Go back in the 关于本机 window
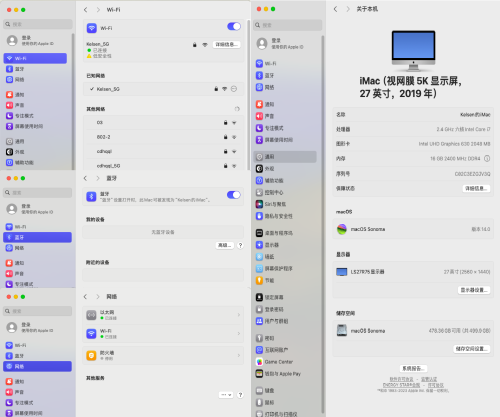Image resolution: width=500 pixels, height=417 pixels. (336, 9)
